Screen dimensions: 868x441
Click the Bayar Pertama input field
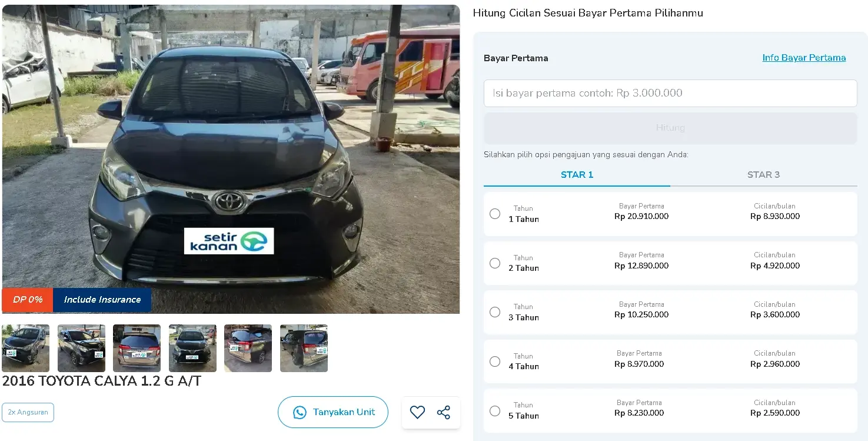[x=670, y=93]
